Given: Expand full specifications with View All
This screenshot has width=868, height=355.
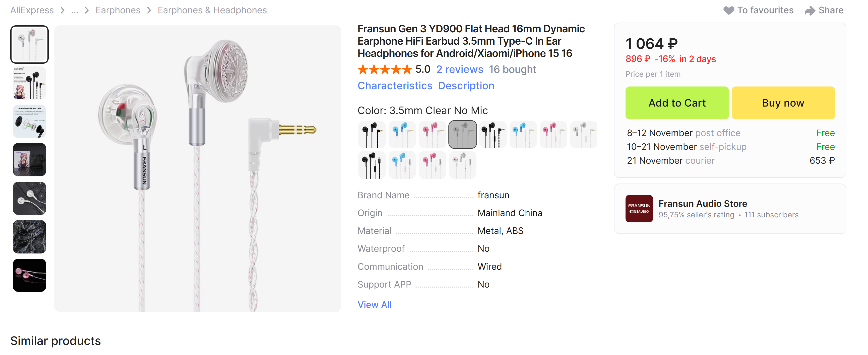Looking at the screenshot, I should (x=374, y=305).
